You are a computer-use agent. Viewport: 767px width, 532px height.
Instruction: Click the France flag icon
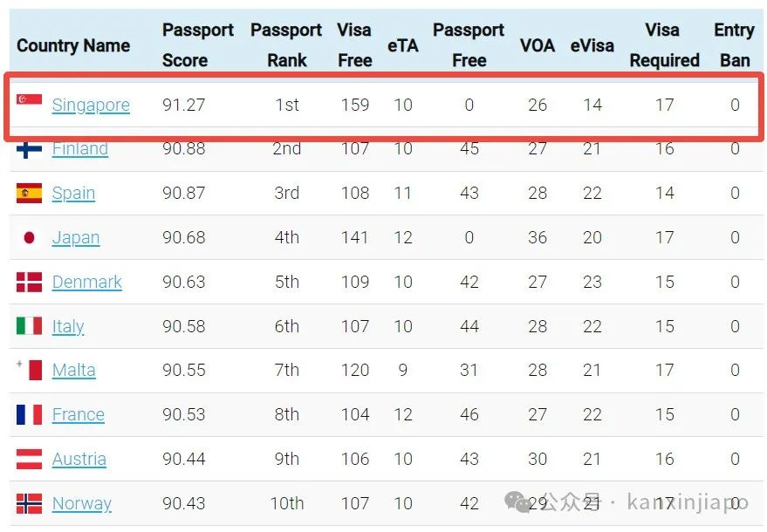coord(29,414)
